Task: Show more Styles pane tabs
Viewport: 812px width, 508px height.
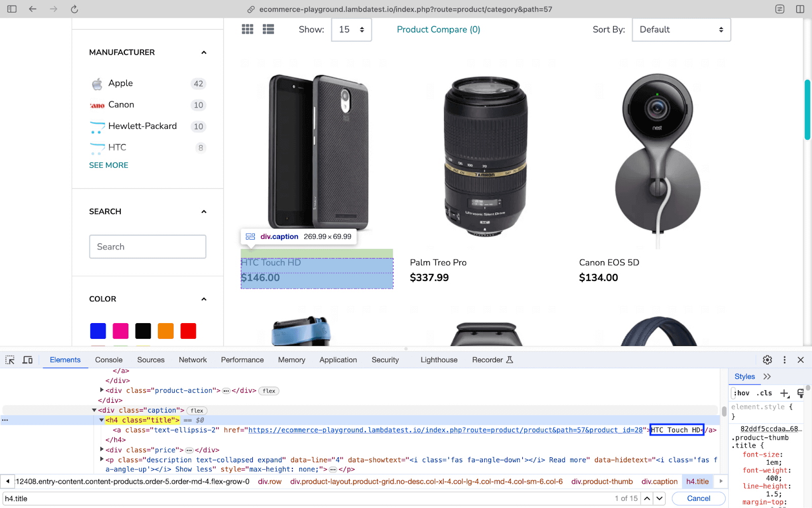Action: click(767, 376)
